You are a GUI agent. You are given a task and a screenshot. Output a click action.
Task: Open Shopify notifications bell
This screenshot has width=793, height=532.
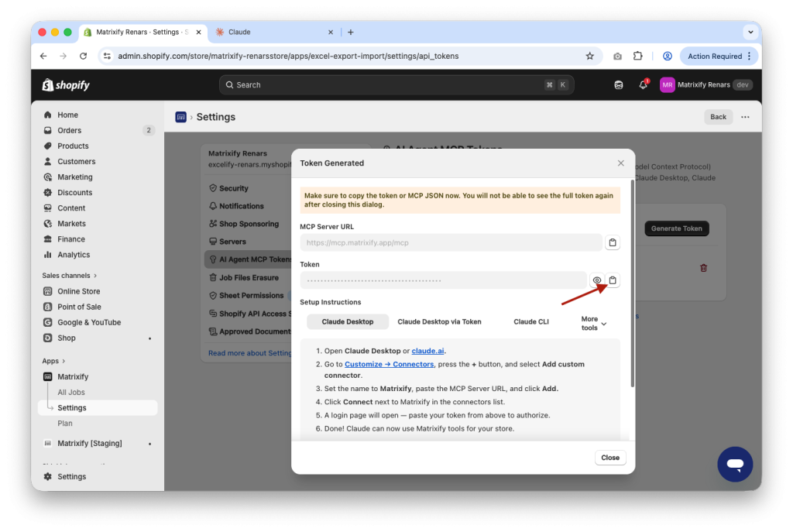[643, 84]
